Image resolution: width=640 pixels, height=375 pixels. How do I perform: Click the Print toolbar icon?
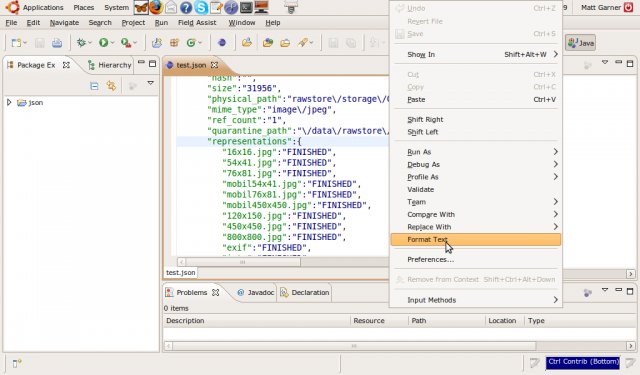tap(57, 42)
